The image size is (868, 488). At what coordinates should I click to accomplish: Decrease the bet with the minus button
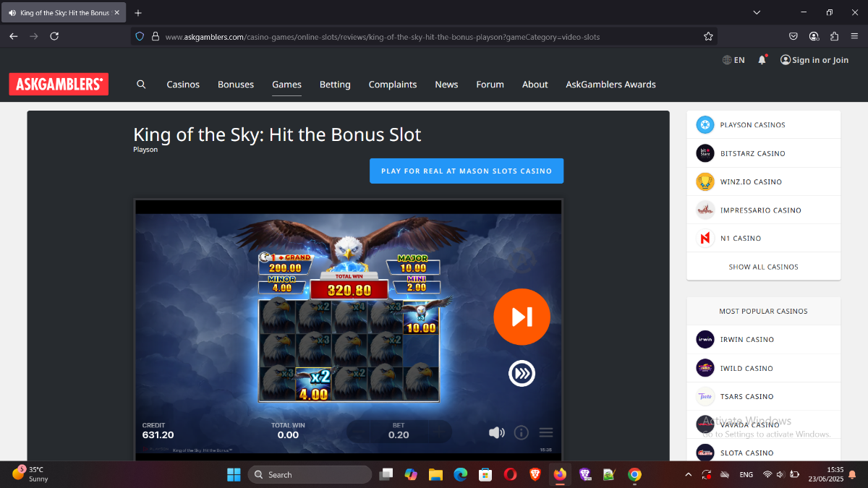358,432
